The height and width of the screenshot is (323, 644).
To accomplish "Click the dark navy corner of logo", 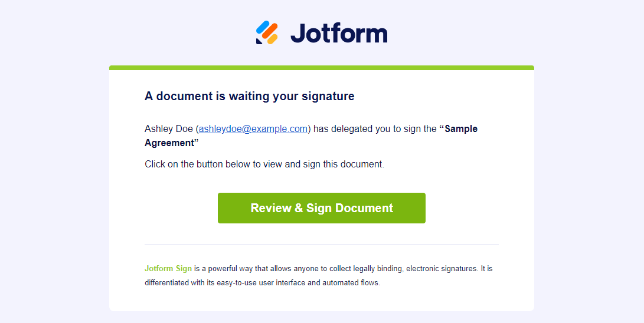I will [259, 41].
